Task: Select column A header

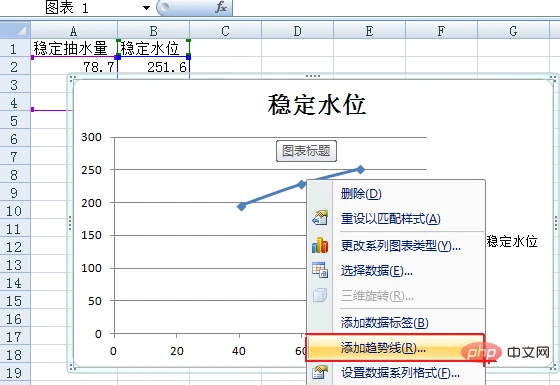Action: (74, 30)
